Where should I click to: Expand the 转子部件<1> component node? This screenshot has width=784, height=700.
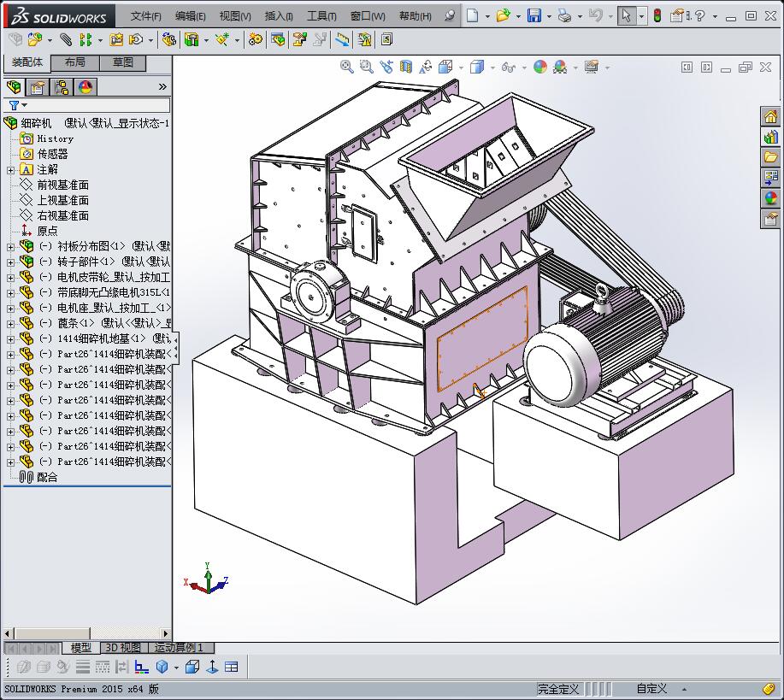pos(10,262)
